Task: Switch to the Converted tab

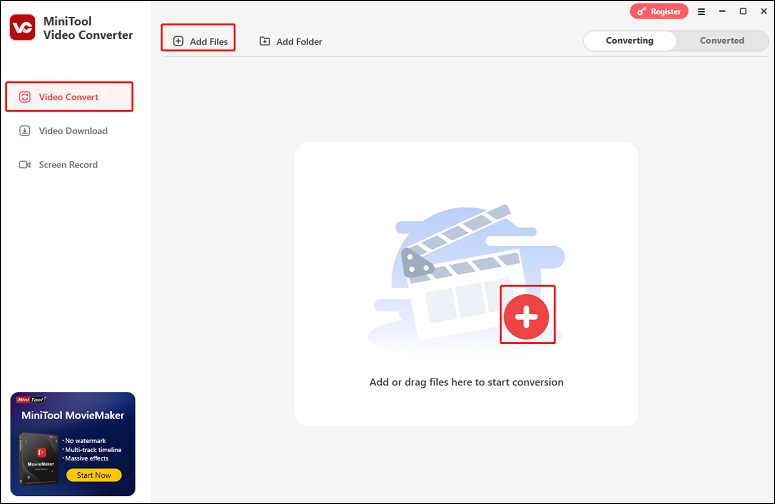Action: pos(722,41)
